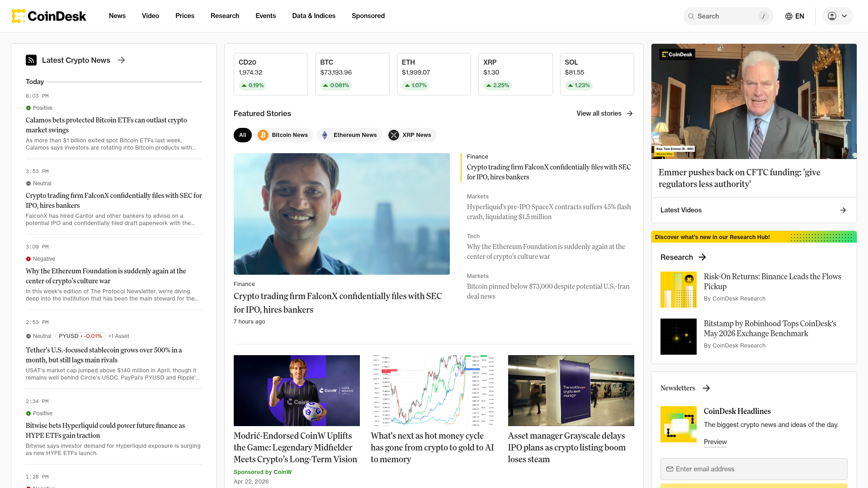The width and height of the screenshot is (868, 488).
Task: Click the Bitcoin icon in Bitcoin News chip
Action: 263,135
